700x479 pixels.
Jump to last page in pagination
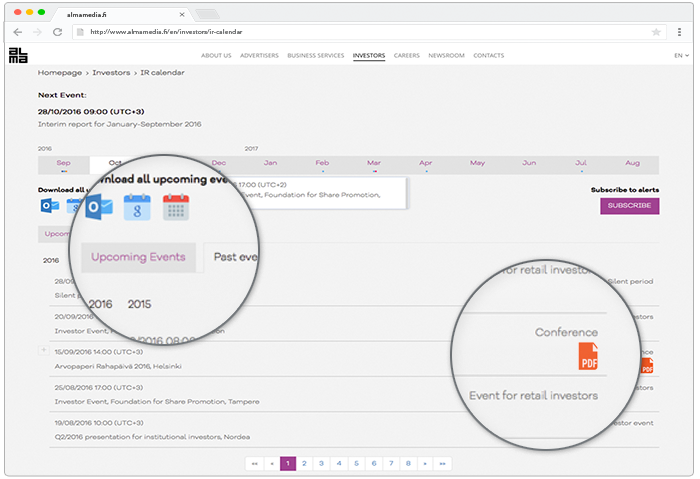pos(442,464)
